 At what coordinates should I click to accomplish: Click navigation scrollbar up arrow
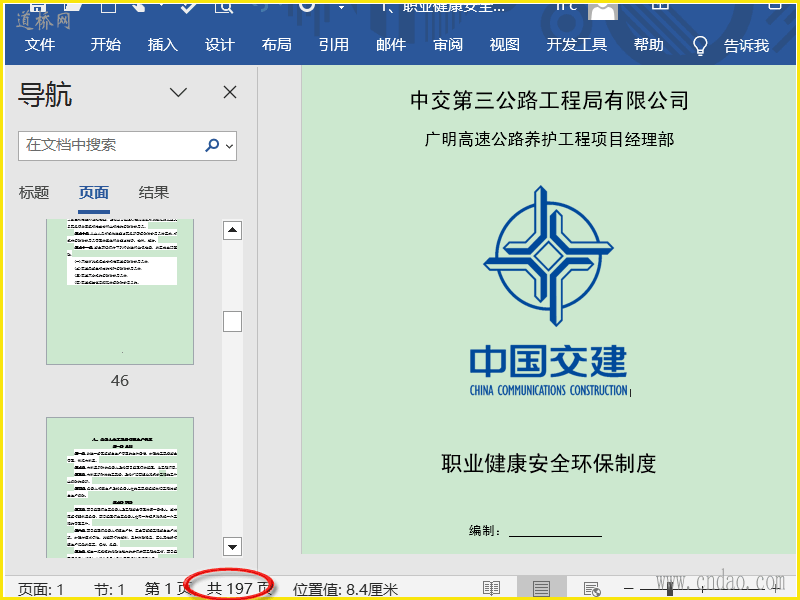[x=232, y=230]
